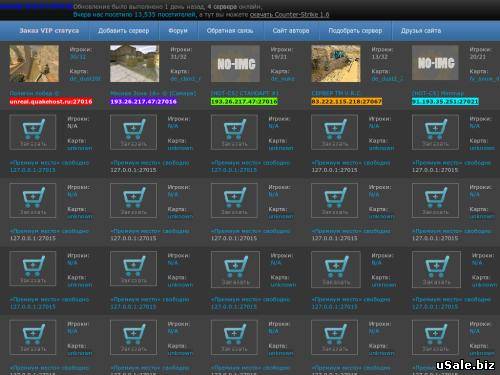Image resolution: width=500 pixels, height=375 pixels.
Task: Go to the Добавить сервер page
Action: tap(123, 31)
